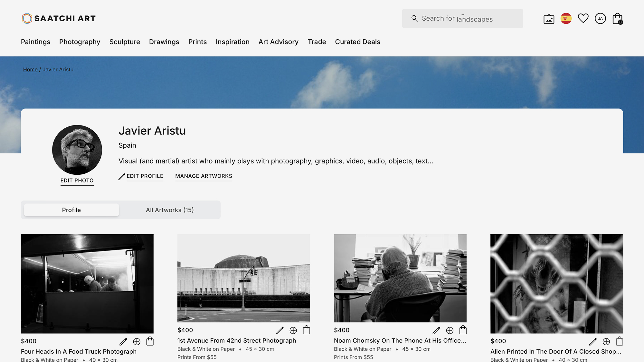Add Noam Chomsky photograph to cart via bag icon
The image size is (644, 362).
[463, 330]
